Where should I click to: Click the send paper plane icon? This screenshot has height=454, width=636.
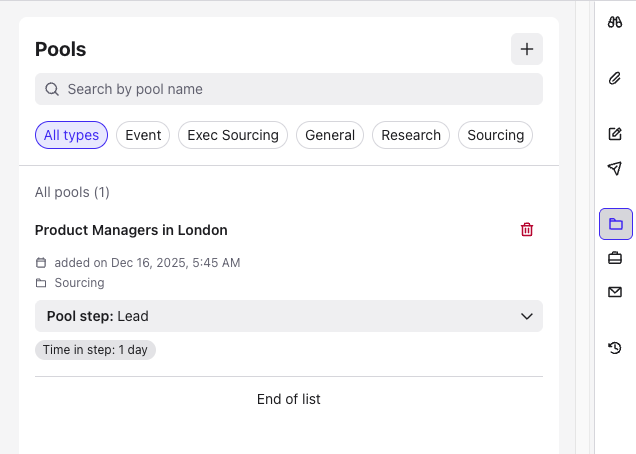point(615,168)
